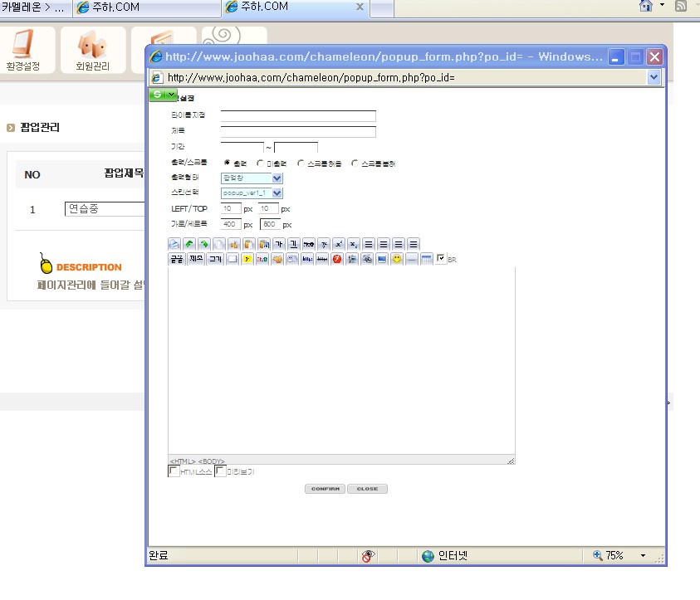
Task: Switch to the first 주하.COM tab
Action: (x=147, y=7)
